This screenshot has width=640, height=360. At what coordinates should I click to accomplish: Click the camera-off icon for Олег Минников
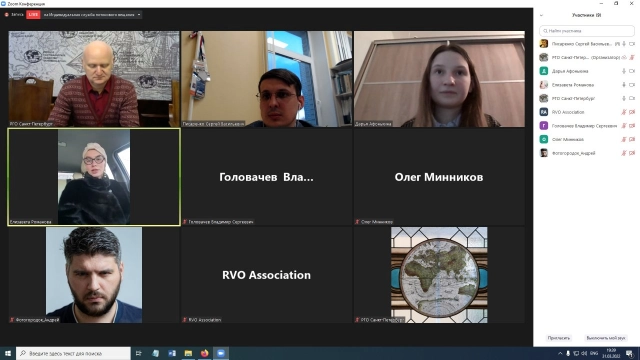click(x=632, y=139)
